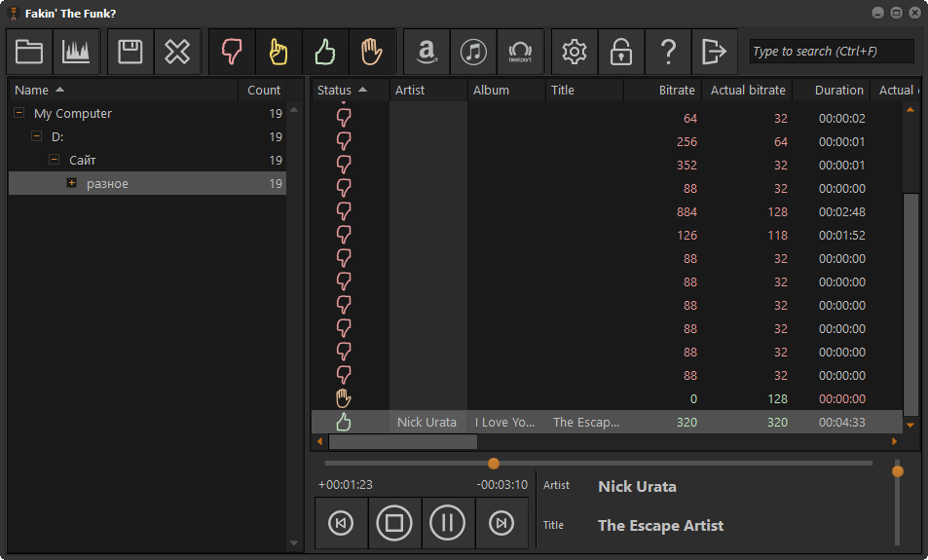Select the разное folder row

click(x=147, y=183)
